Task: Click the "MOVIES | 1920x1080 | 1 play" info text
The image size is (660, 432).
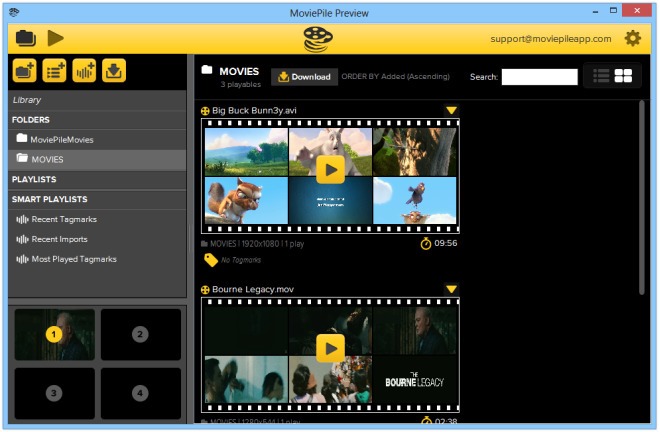Action: [x=257, y=244]
